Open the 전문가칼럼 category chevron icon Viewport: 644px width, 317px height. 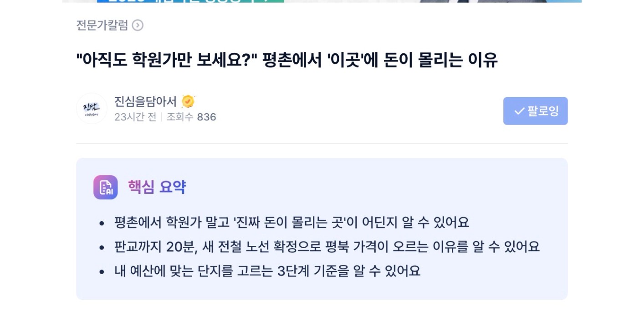138,26
